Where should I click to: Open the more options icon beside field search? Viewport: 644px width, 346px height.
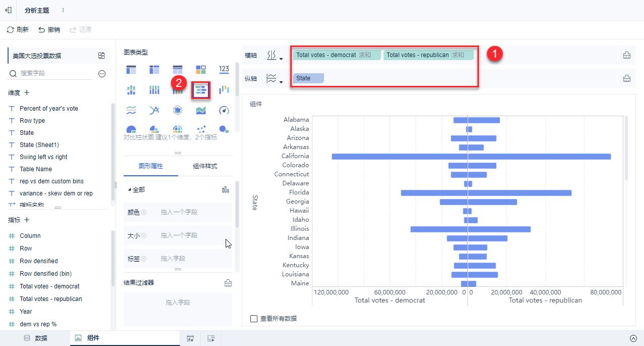point(102,74)
